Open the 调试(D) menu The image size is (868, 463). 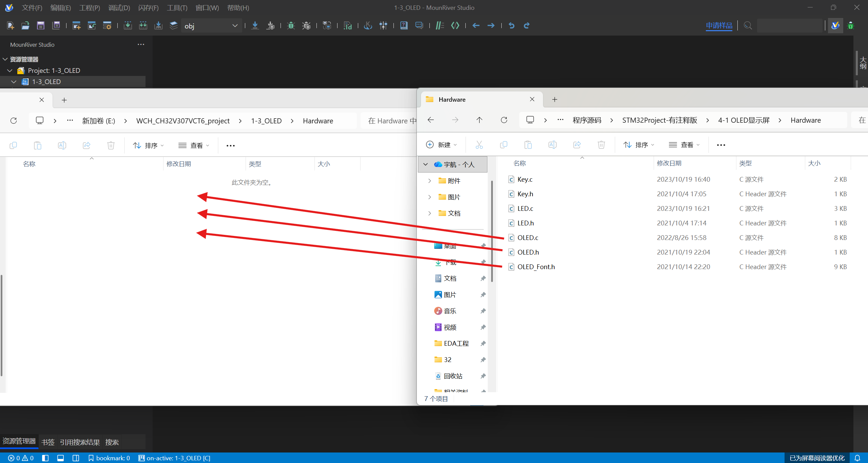pos(119,7)
